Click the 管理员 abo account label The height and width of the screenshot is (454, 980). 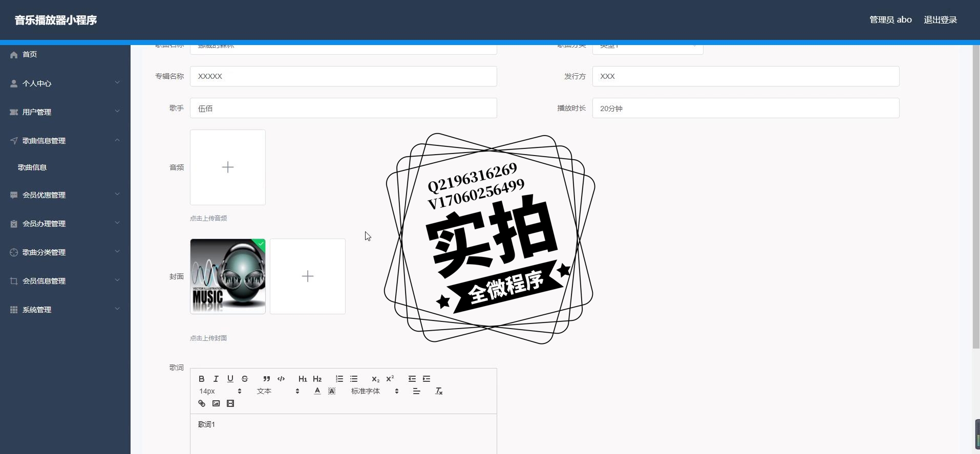click(x=890, y=20)
